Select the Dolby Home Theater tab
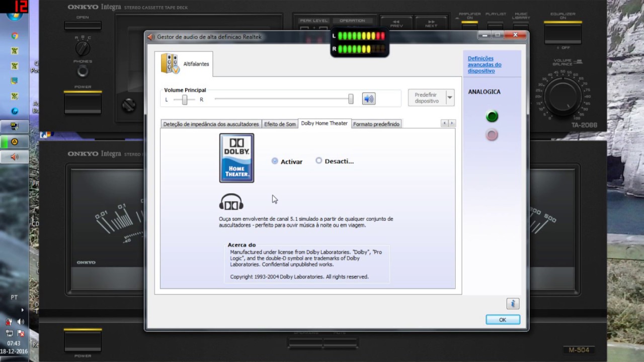644x362 pixels. pyautogui.click(x=325, y=124)
